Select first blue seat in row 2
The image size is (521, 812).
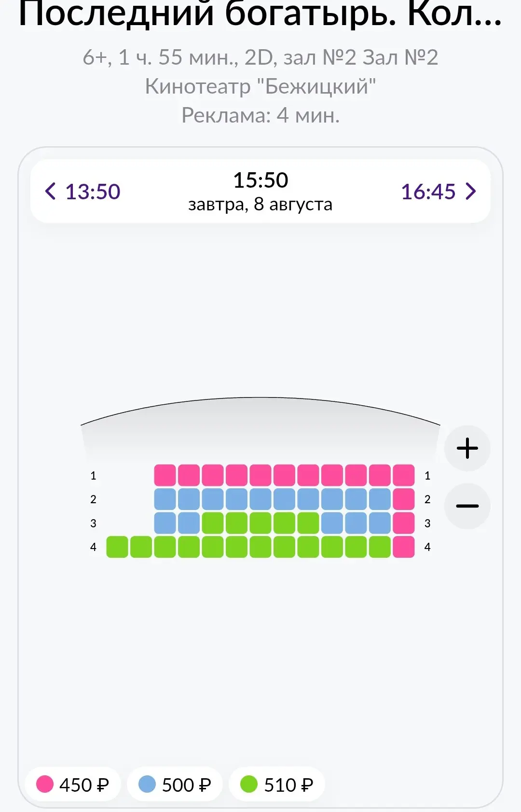tap(165, 499)
